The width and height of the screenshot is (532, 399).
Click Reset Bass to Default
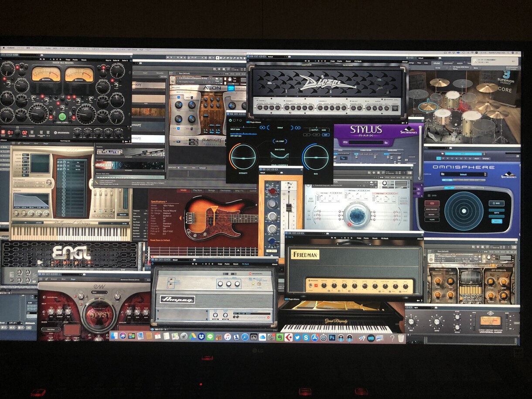click(160, 240)
